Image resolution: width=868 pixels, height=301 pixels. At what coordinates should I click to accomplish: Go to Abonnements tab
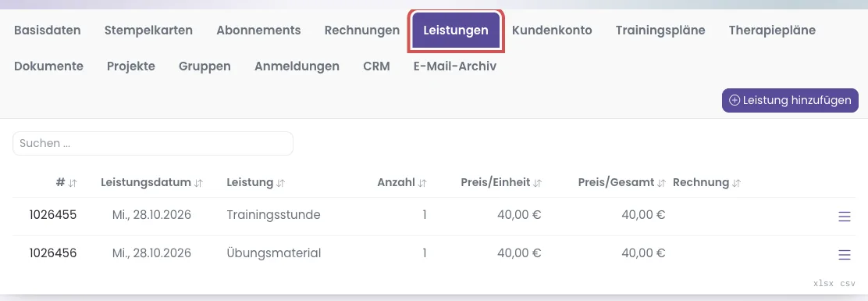[x=258, y=30]
